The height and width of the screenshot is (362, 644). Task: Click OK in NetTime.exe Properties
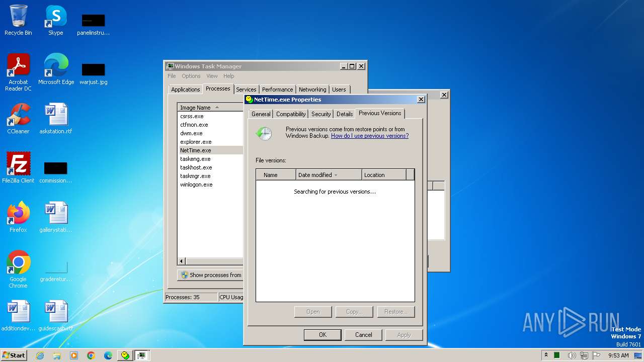coord(323,335)
